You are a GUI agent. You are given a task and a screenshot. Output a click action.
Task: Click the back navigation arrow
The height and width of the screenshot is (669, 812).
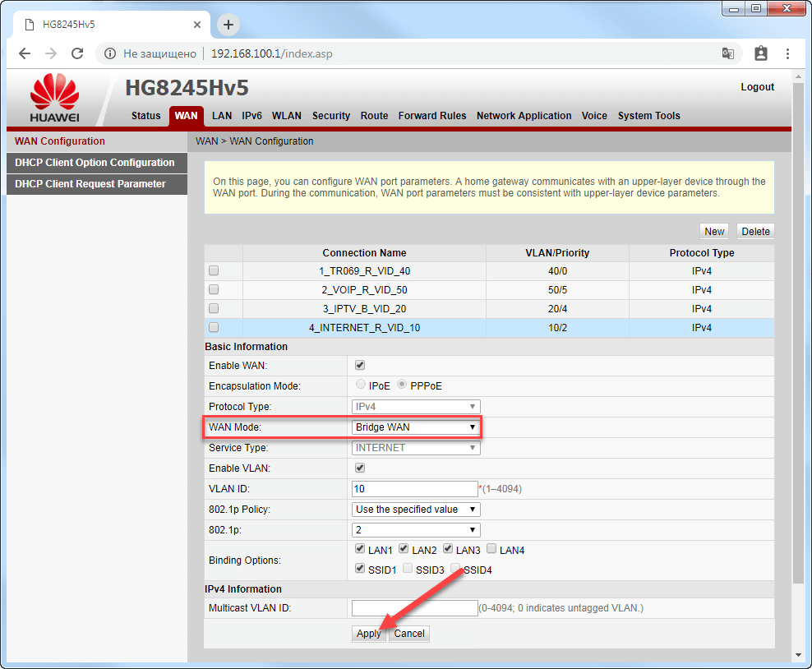24,53
